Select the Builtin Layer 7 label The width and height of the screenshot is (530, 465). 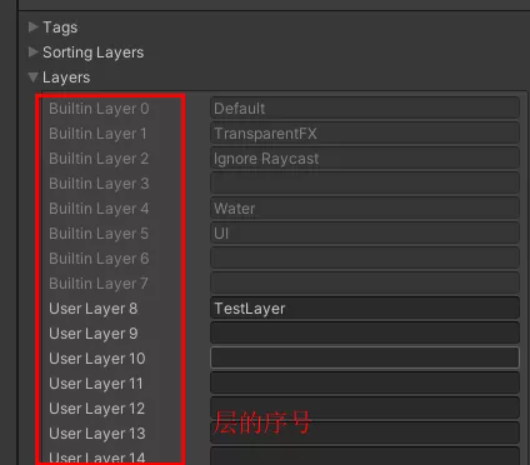pos(99,284)
